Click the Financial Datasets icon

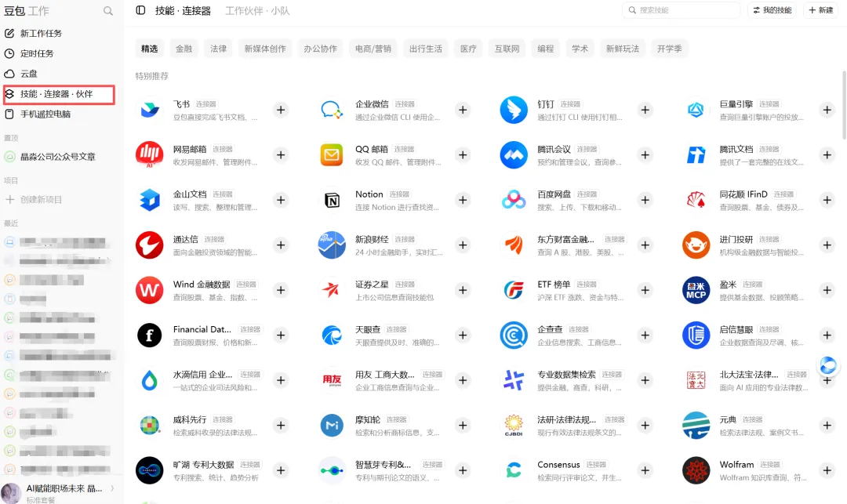150,335
